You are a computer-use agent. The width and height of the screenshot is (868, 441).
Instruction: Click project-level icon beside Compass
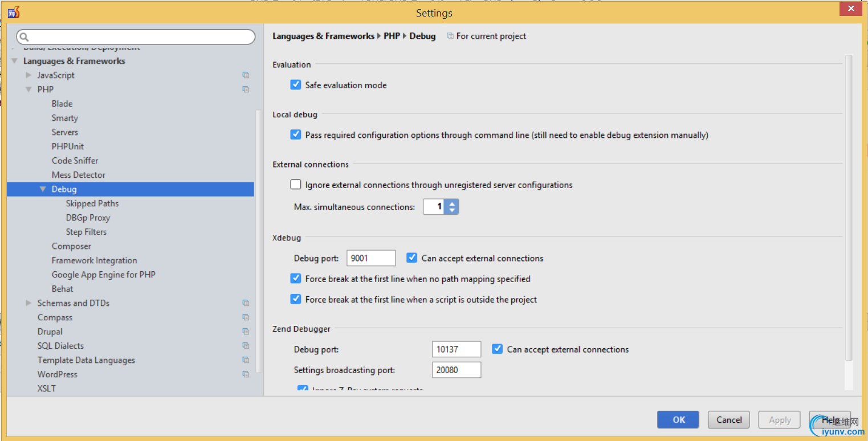click(x=246, y=317)
